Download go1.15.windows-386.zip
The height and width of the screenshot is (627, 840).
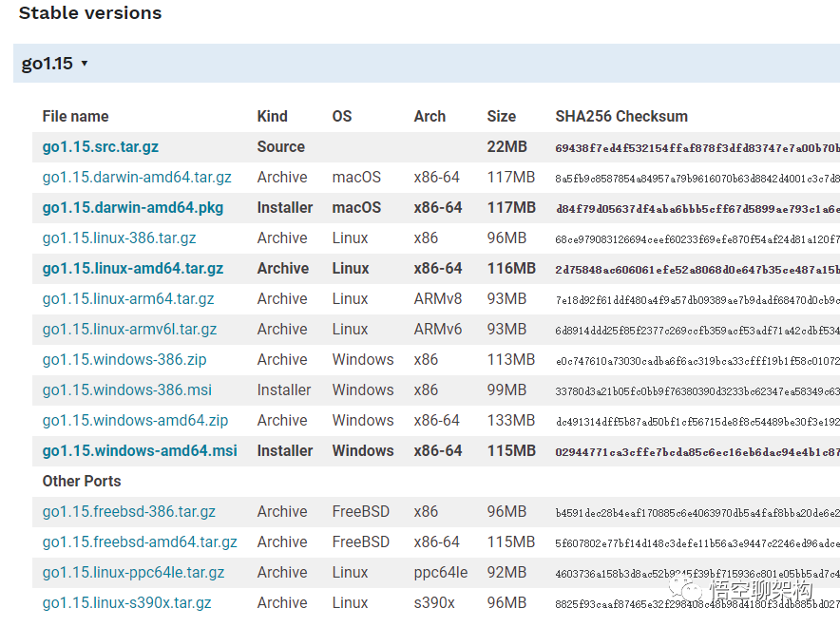[x=124, y=360]
